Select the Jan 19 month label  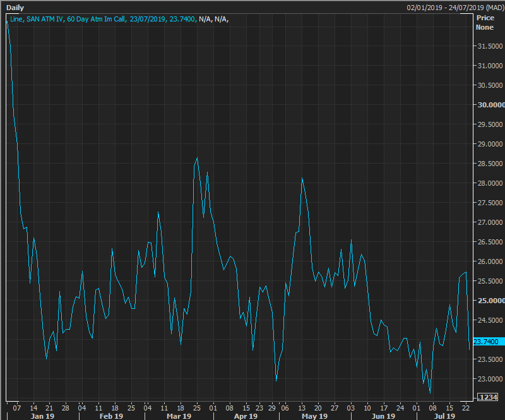[42, 416]
